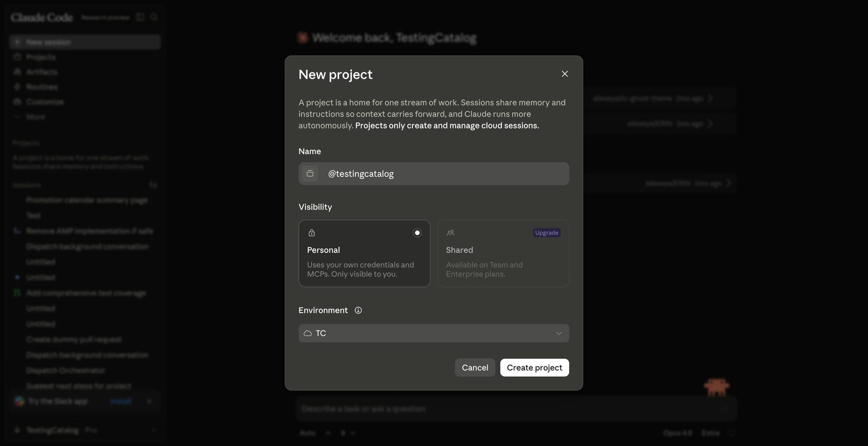Click the cloud icon in Environment selector
This screenshot has width=868, height=446.
[308, 333]
